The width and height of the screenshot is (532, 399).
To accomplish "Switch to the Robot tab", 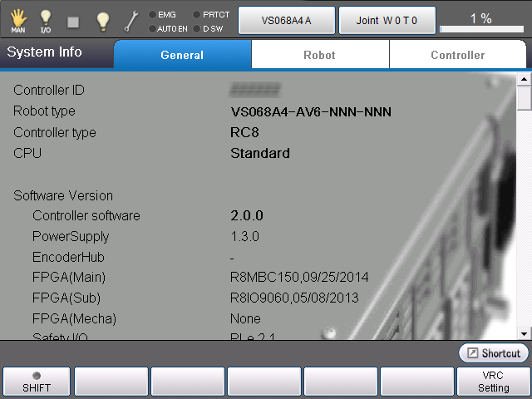I will (319, 55).
